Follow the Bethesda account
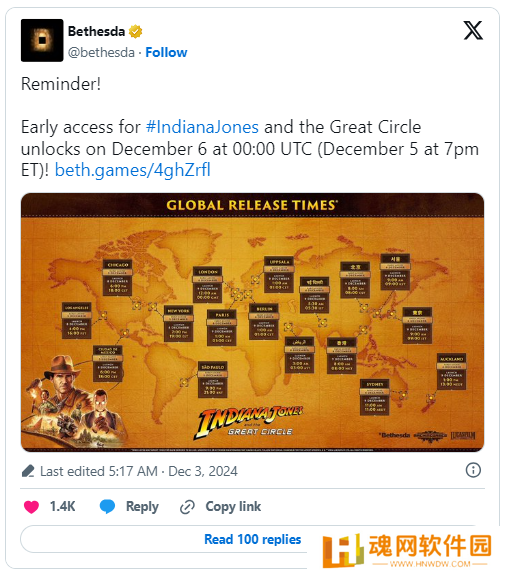The width and height of the screenshot is (507, 576). click(166, 53)
